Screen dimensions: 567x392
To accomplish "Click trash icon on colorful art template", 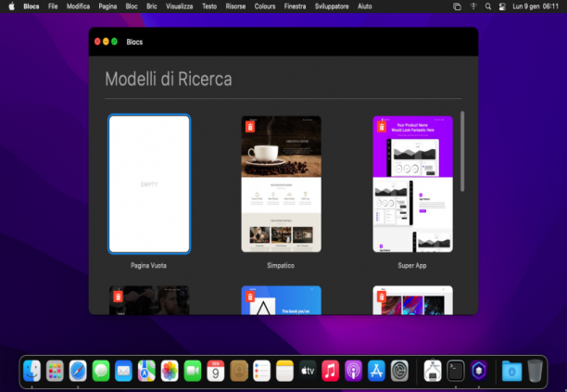I will pyautogui.click(x=382, y=297).
